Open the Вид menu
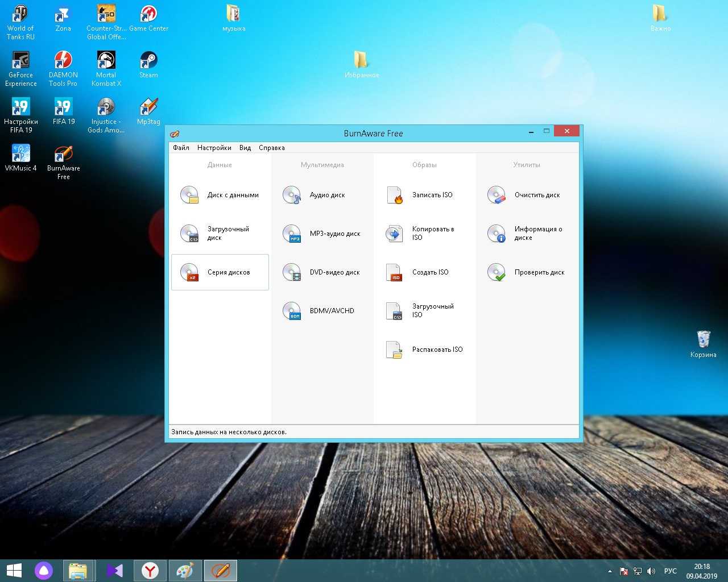 coord(245,148)
